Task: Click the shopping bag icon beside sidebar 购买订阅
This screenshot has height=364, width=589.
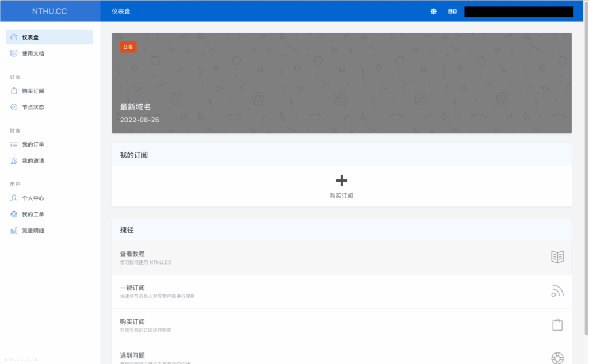Action: (x=14, y=91)
